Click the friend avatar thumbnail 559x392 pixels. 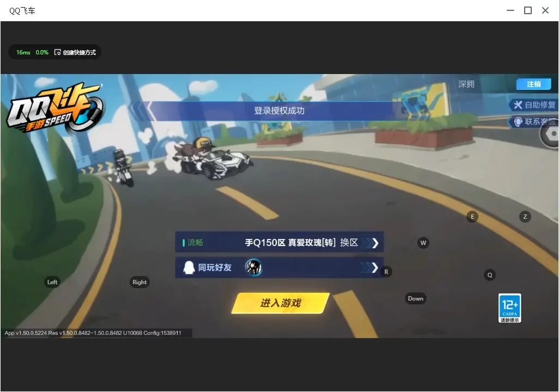click(254, 267)
